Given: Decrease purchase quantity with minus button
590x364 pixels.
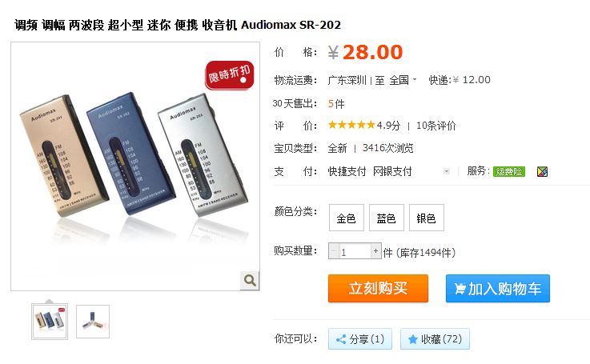Looking at the screenshot, I should click(333, 251).
